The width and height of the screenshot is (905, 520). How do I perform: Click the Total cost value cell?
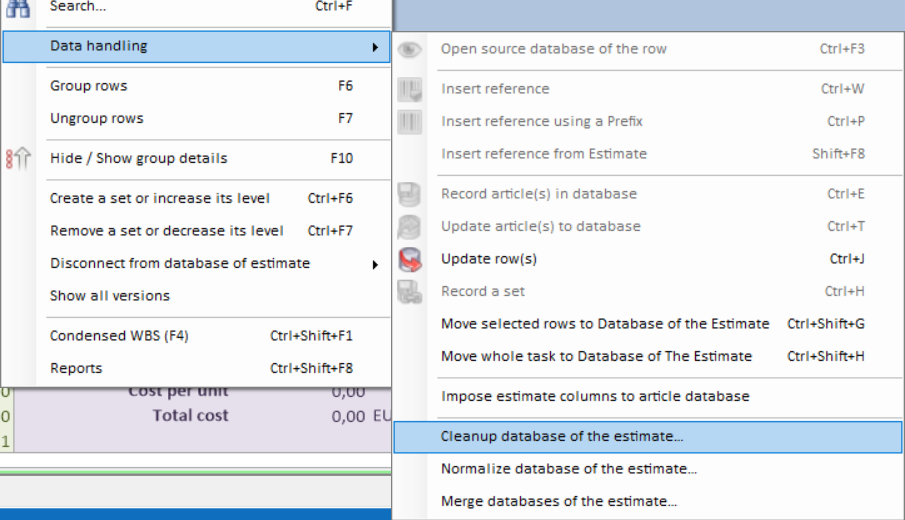click(349, 416)
